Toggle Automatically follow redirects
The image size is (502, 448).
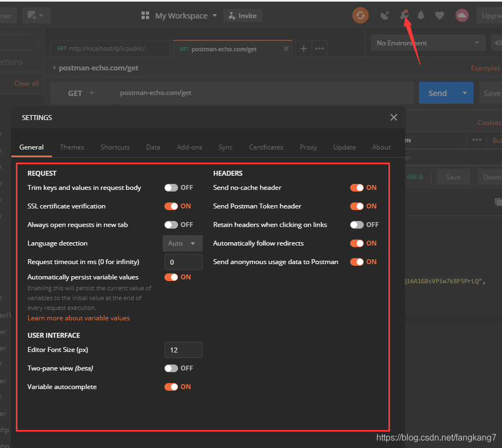pyautogui.click(x=357, y=243)
